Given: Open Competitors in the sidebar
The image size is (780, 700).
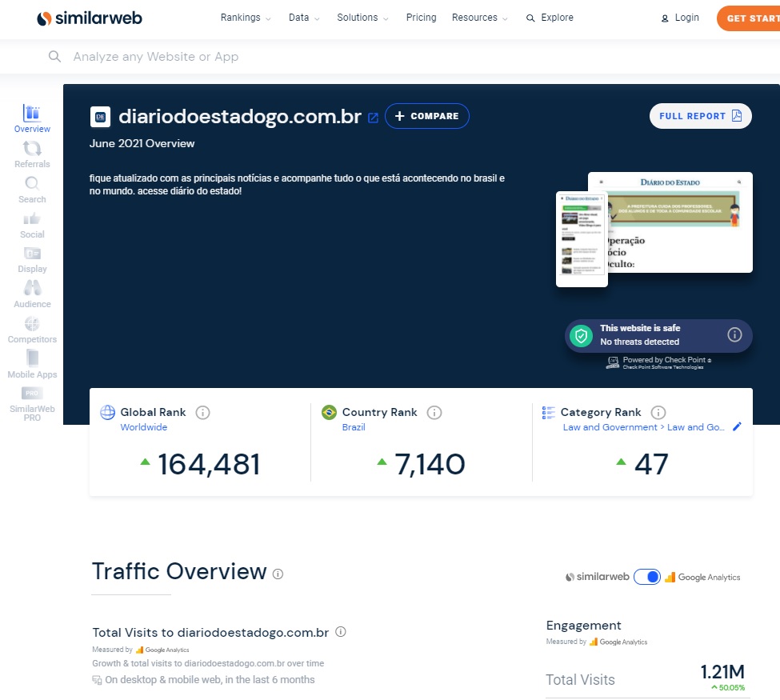Looking at the screenshot, I should (x=32, y=330).
